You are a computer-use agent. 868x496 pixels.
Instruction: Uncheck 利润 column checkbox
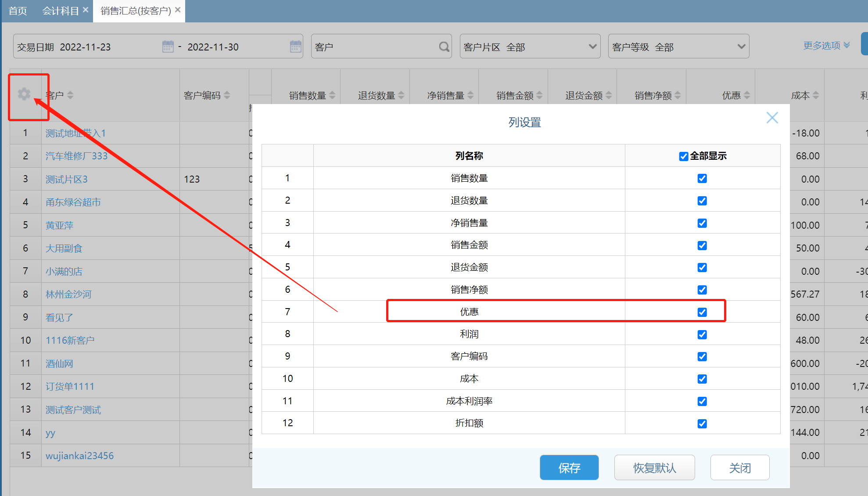coord(702,334)
